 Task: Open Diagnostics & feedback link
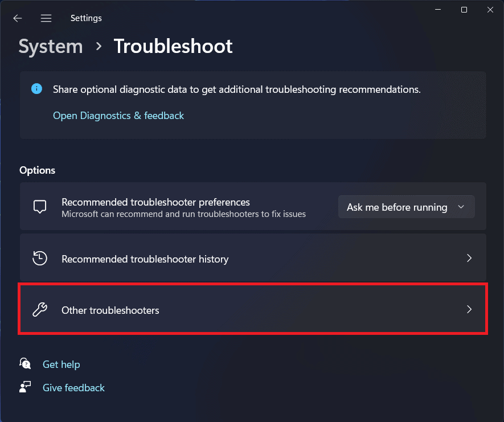tap(118, 116)
